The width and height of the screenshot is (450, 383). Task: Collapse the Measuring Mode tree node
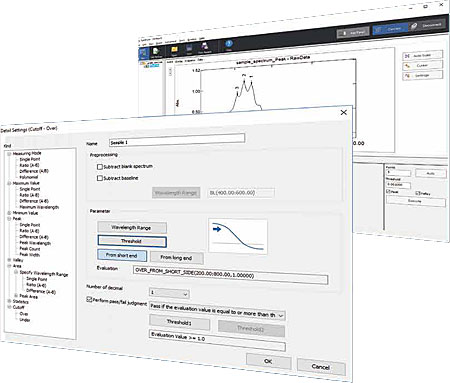pyautogui.click(x=9, y=154)
